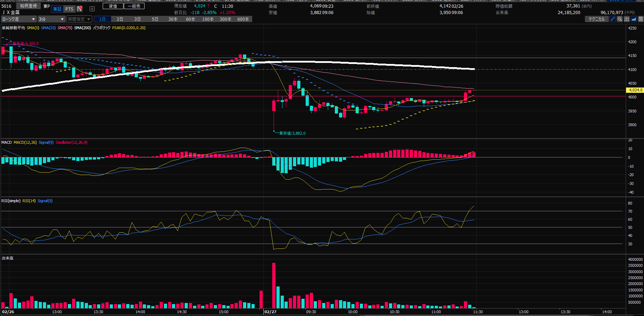
Task: Click the small G icon
Action: coord(92,9)
